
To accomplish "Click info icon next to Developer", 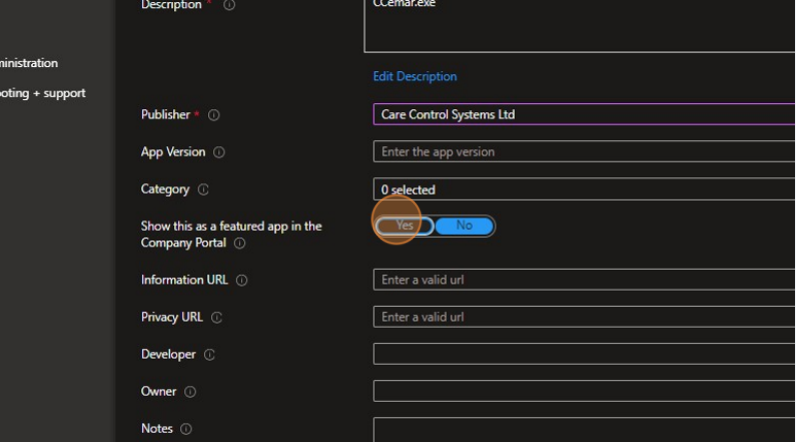I will (210, 355).
